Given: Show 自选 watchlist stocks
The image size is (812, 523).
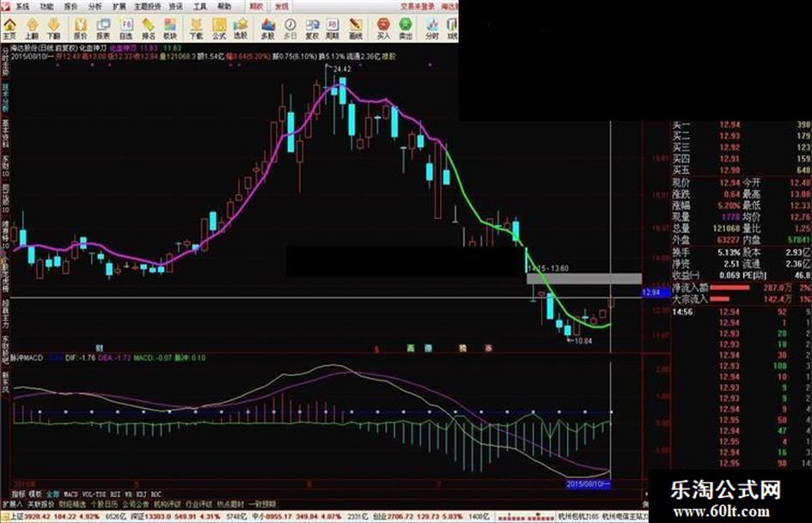Looking at the screenshot, I should 125,29.
